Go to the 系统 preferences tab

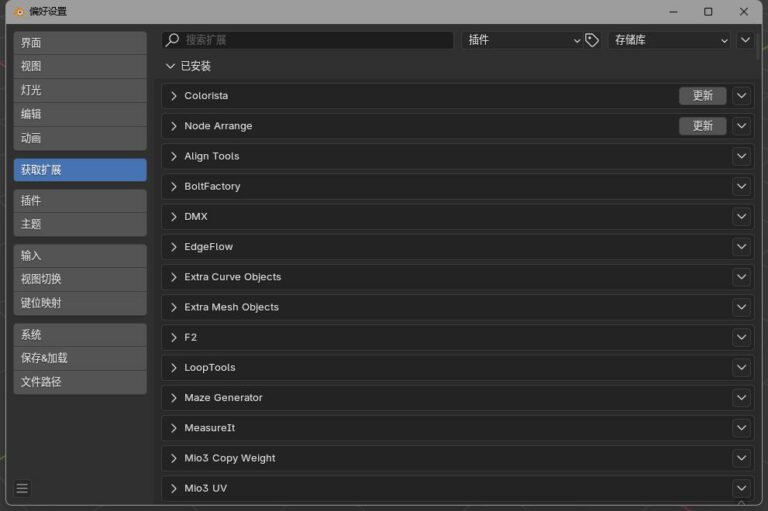pyautogui.click(x=80, y=335)
